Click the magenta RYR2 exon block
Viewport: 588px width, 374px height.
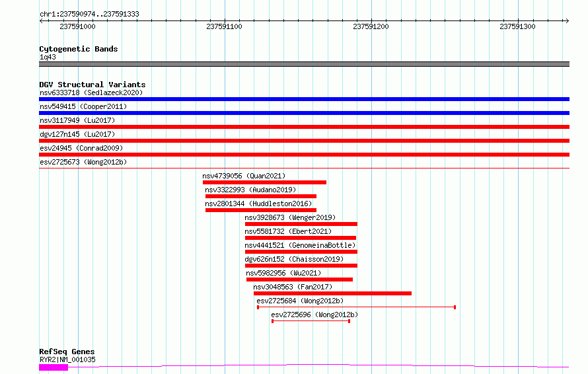click(x=54, y=367)
